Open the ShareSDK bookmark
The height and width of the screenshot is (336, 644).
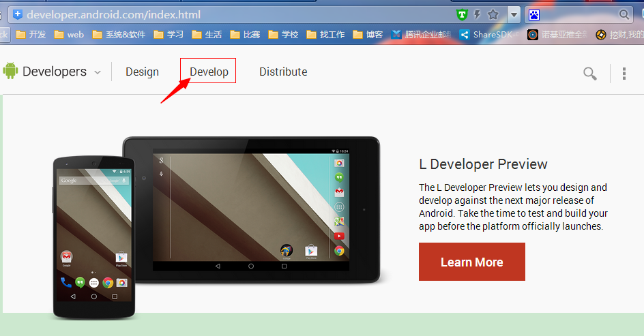point(489,35)
